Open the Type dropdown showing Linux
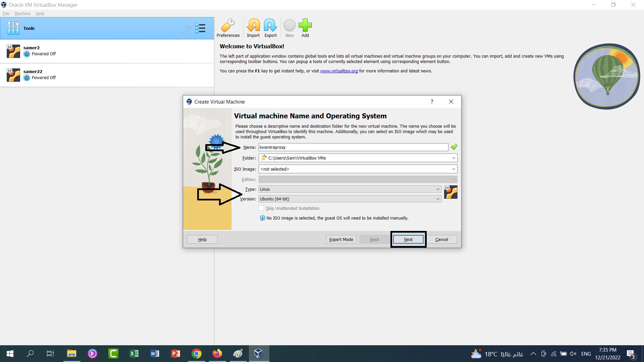The height and width of the screenshot is (362, 644). (350, 189)
